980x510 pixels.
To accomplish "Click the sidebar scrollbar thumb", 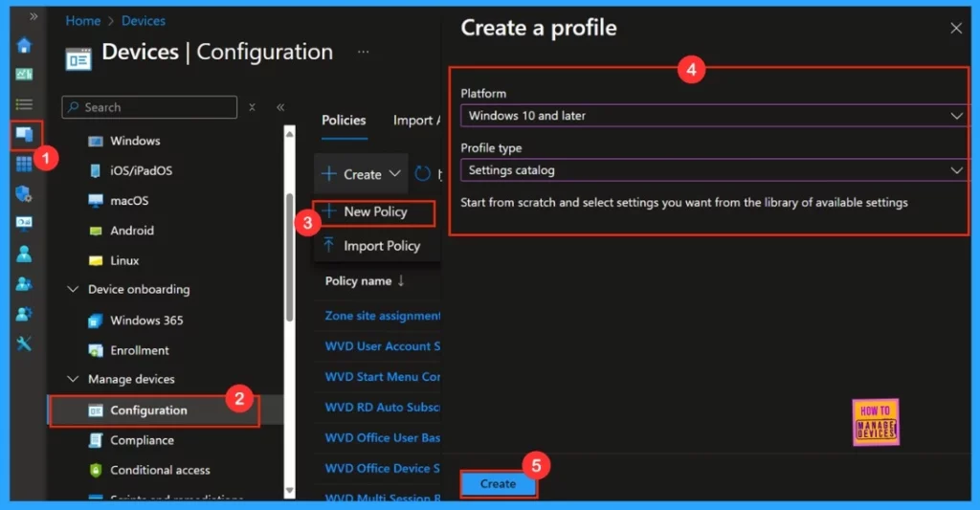I will pyautogui.click(x=289, y=256).
